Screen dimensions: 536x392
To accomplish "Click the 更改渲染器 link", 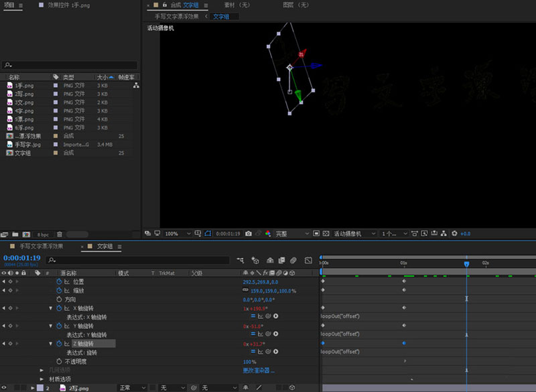I will point(259,371).
